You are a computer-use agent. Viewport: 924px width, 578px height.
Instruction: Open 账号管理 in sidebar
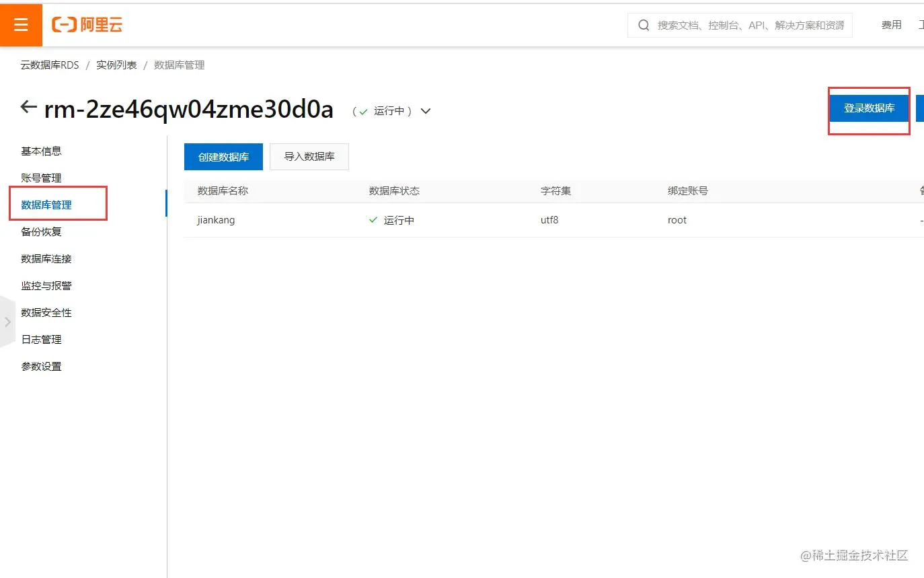coord(42,178)
